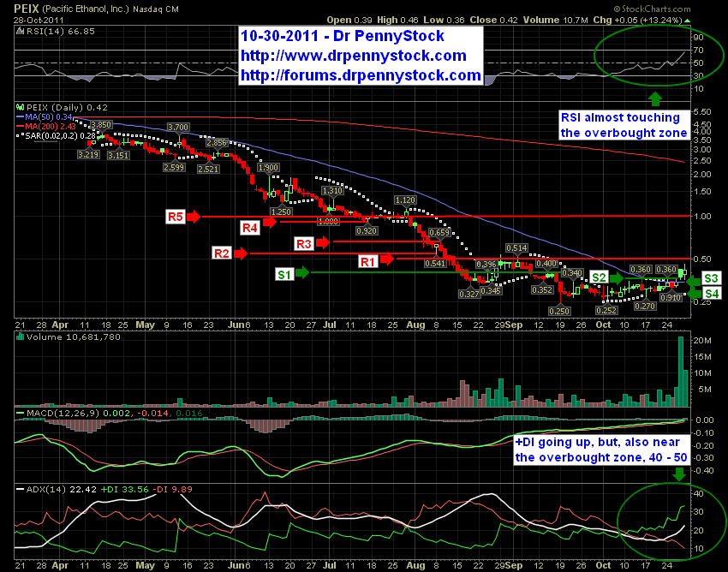
Task: Click the 0.250 low price label
Action: [559, 311]
